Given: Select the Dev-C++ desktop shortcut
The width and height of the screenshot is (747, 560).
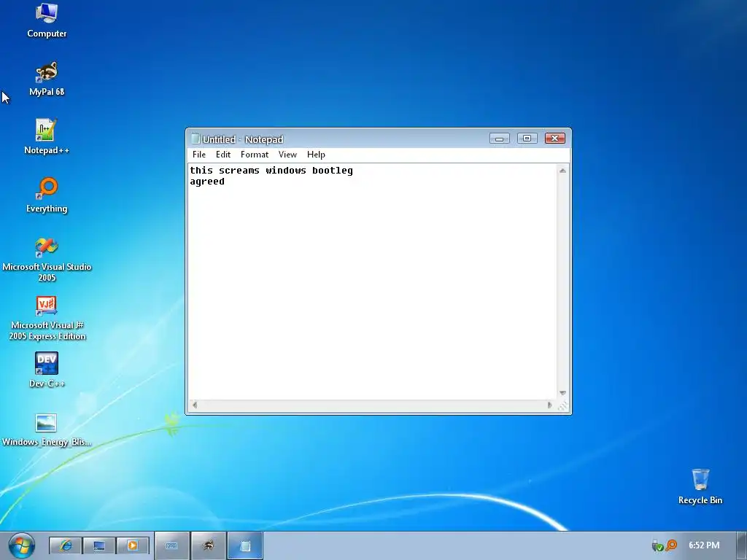Looking at the screenshot, I should pos(47,370).
